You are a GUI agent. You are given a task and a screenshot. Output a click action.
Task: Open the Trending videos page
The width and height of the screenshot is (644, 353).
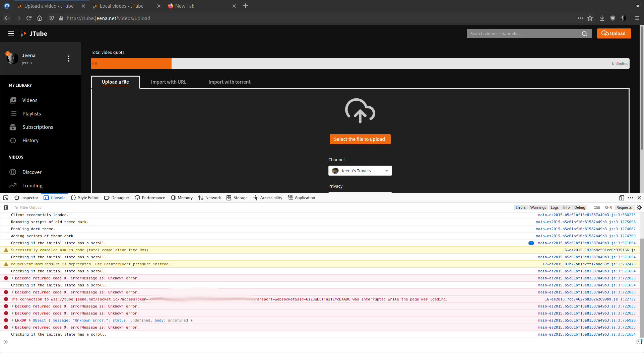click(32, 185)
